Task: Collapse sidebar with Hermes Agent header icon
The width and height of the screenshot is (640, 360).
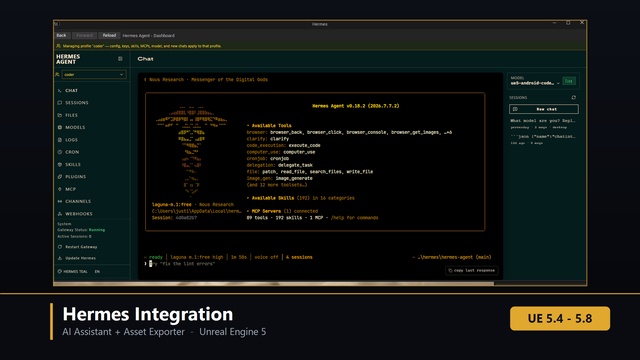Action: [x=120, y=59]
